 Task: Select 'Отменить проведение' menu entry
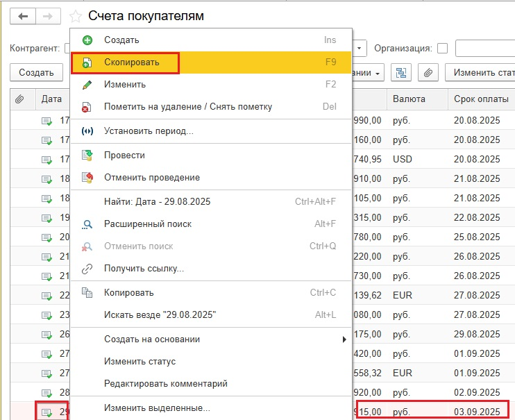coord(211,178)
